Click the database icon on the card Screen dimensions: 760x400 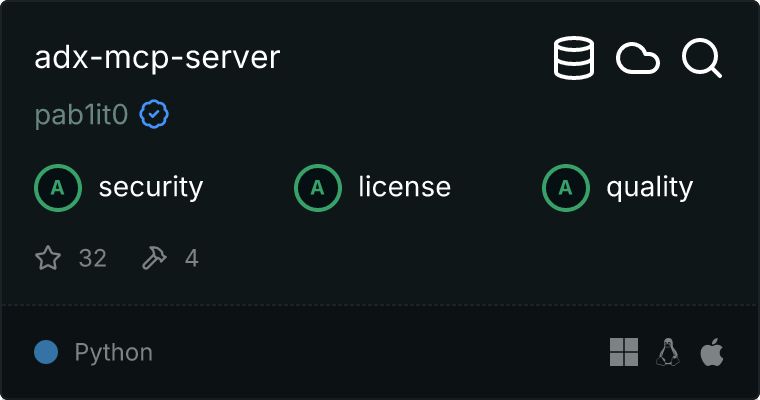tap(574, 59)
